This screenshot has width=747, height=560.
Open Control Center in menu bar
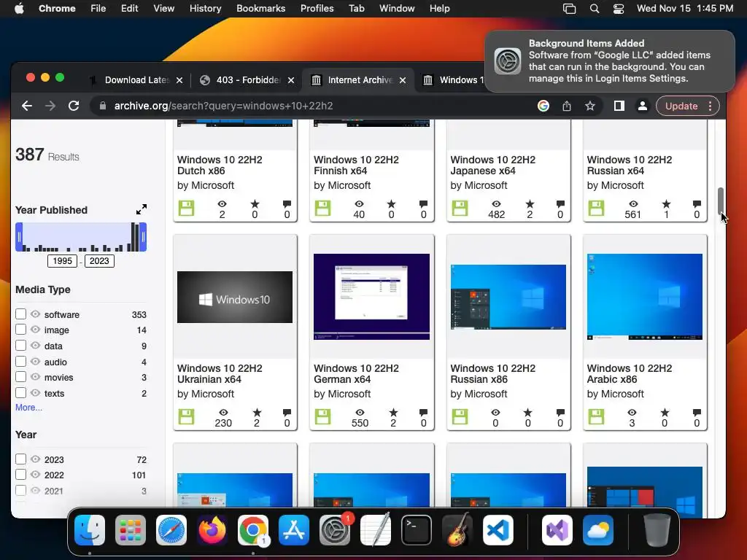(619, 9)
